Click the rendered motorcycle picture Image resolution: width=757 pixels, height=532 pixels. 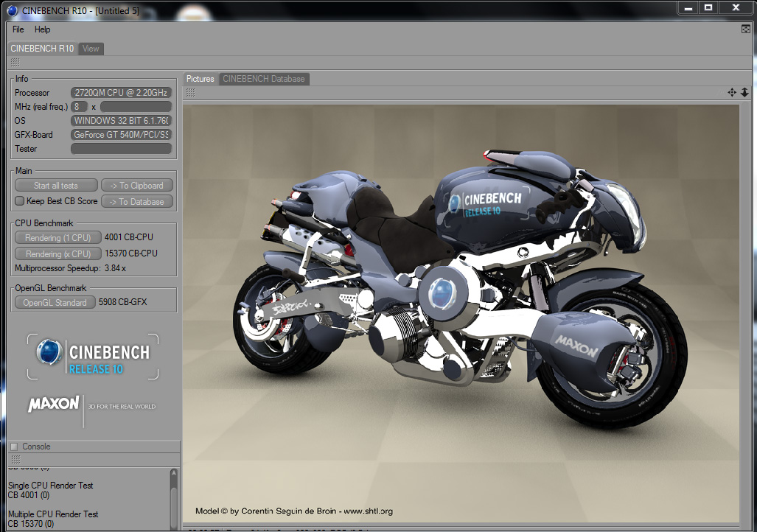tap(461, 314)
